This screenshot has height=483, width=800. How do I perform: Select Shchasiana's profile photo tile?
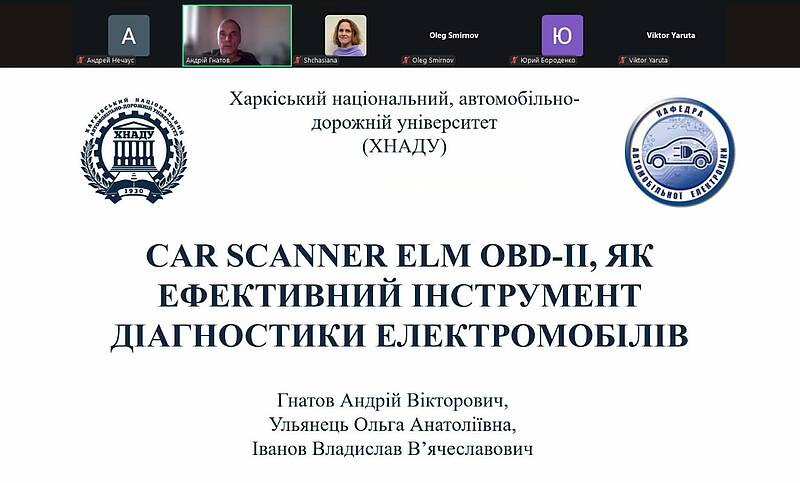[345, 35]
